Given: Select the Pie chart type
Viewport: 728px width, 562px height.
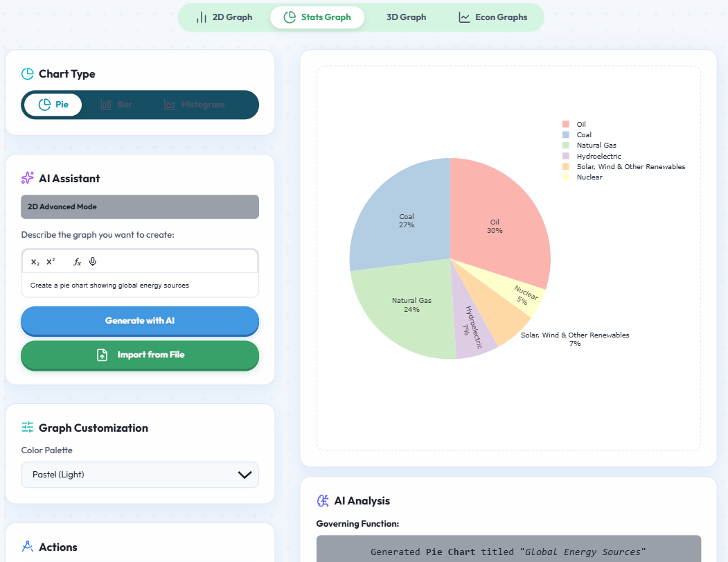Looking at the screenshot, I should coord(53,105).
